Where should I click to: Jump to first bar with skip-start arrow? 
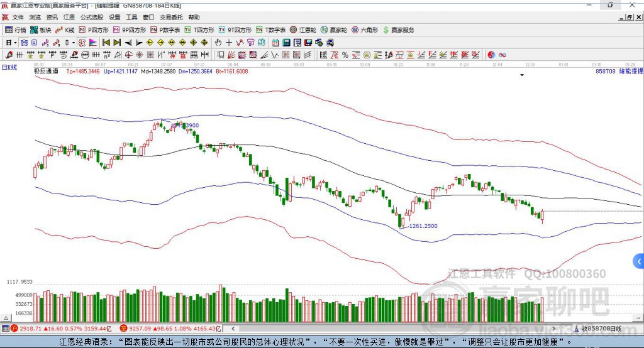coord(106,43)
